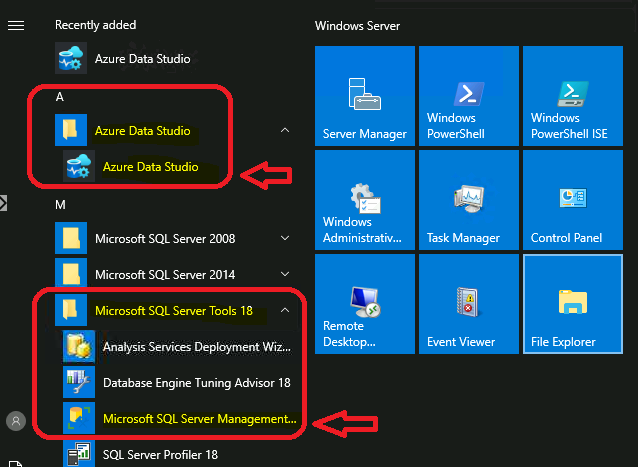The image size is (638, 467).
Task: Select Microsoft SQL Server 2008 label
Action: [x=165, y=238]
